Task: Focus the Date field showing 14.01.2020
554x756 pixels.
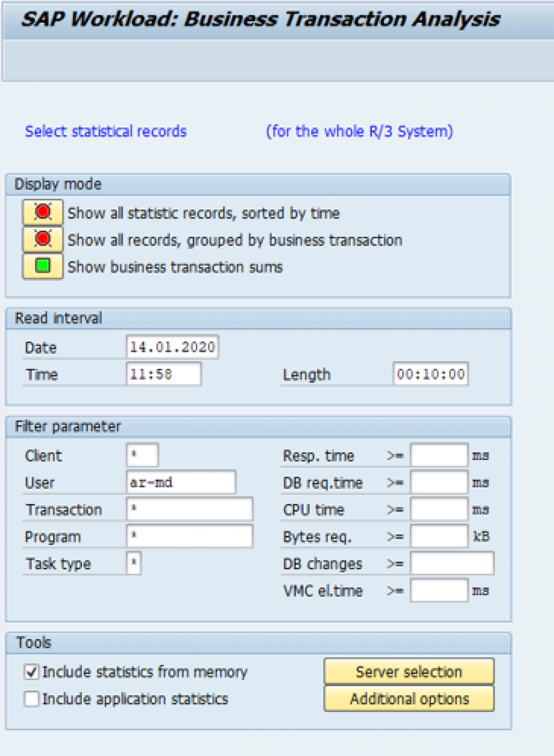Action: 172,347
